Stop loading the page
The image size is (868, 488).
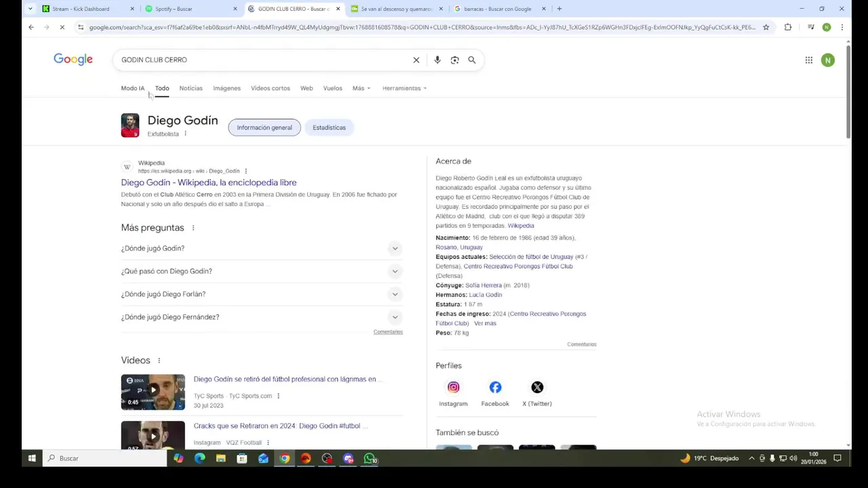pos(62,27)
